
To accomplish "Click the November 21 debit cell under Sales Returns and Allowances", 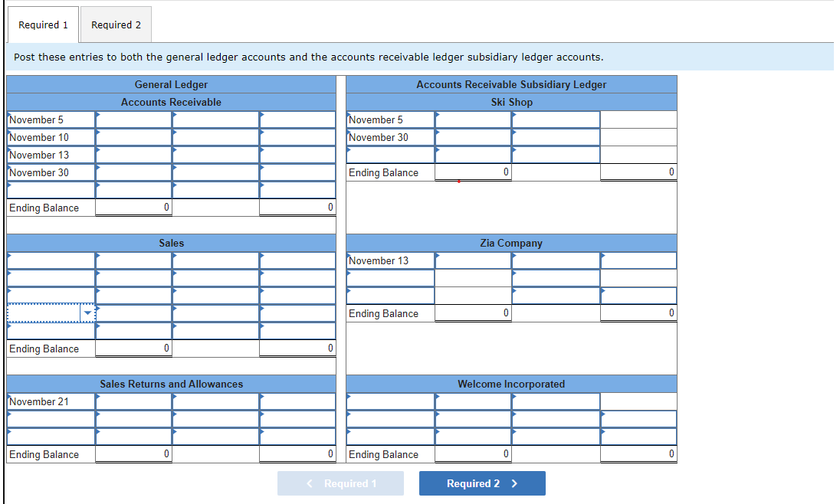I will point(133,401).
